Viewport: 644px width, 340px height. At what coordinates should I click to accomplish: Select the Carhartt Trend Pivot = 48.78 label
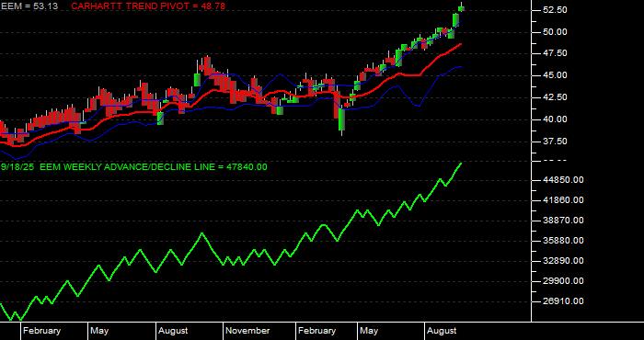[x=148, y=6]
